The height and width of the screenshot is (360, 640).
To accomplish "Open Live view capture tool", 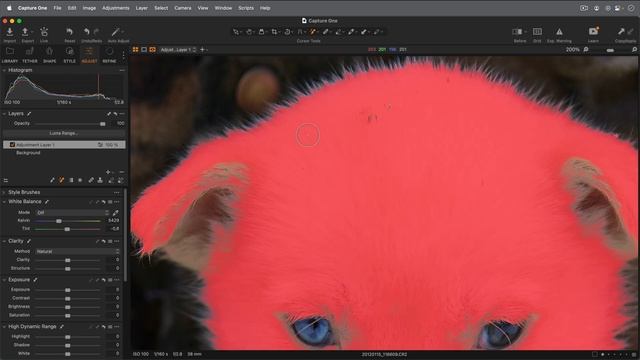I will click(44, 32).
